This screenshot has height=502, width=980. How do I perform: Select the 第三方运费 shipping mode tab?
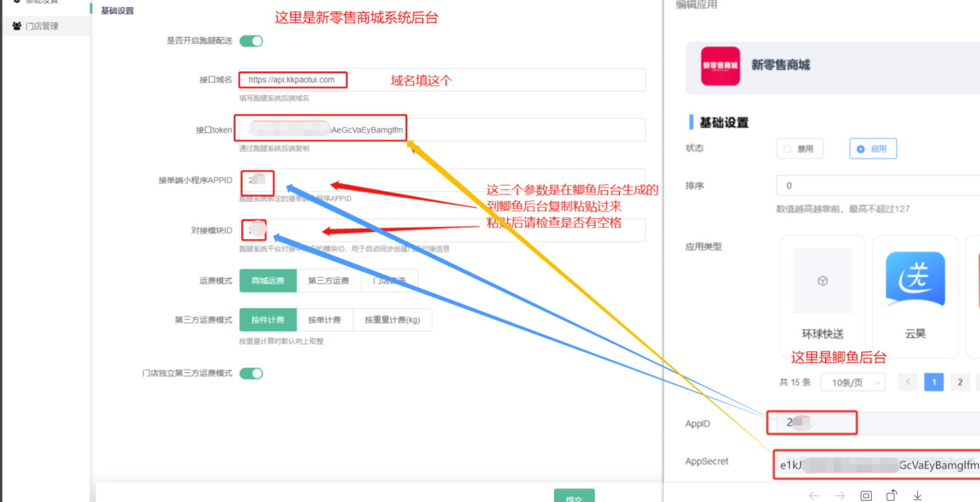pyautogui.click(x=328, y=281)
